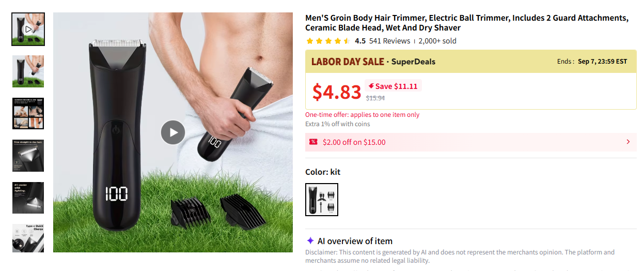This screenshot has height=271, width=644.
Task: Click the star rating icons
Action: (x=328, y=41)
